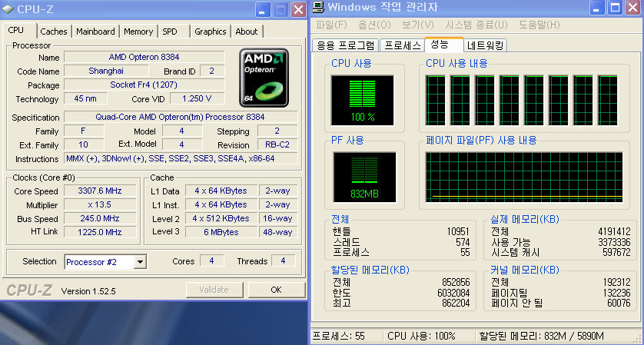644x345 pixels.
Task: Click the 4 x 512 KBytes Level 2 value
Action: (x=221, y=218)
